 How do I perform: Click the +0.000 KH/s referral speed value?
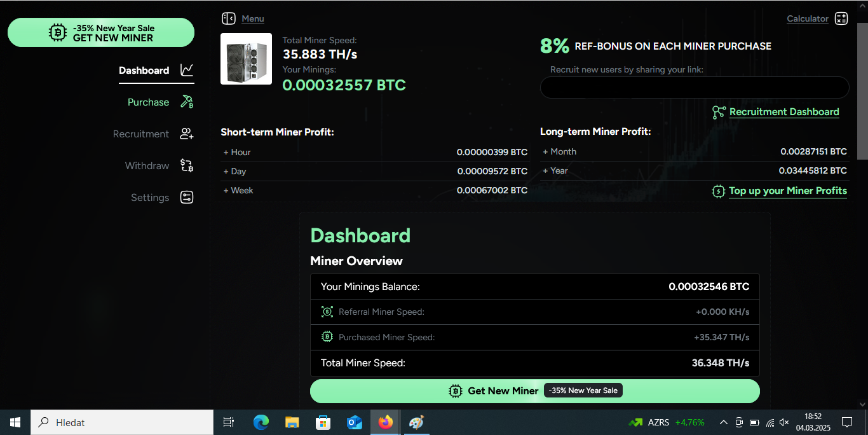pos(722,312)
